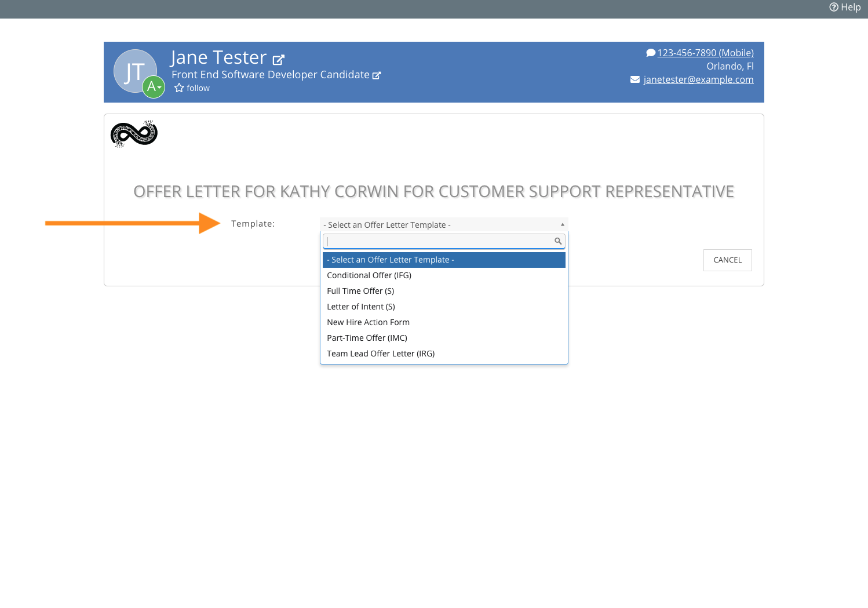
Task: Choose Part-Time Offer (IMC) template
Action: pyautogui.click(x=367, y=338)
